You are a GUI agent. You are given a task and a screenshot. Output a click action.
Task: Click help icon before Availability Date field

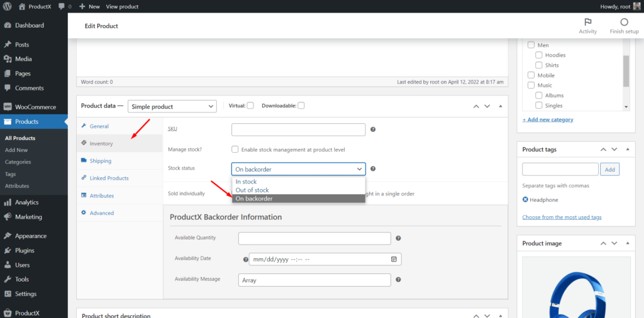click(246, 260)
